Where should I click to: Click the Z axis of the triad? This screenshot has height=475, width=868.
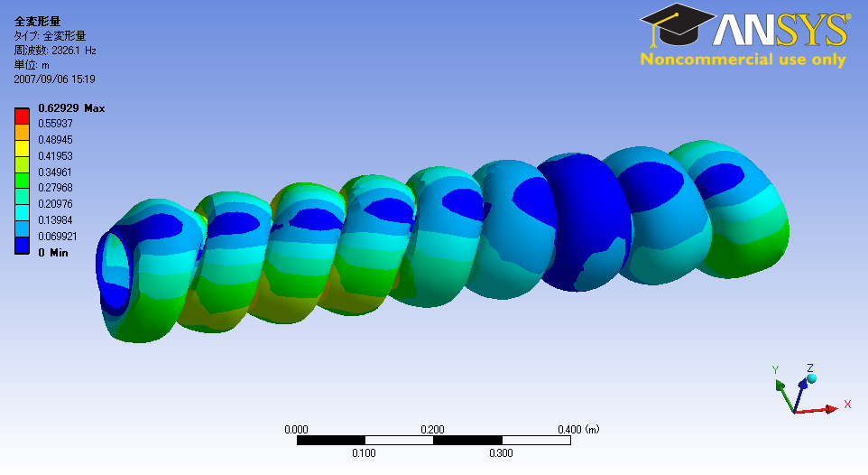[x=801, y=396]
